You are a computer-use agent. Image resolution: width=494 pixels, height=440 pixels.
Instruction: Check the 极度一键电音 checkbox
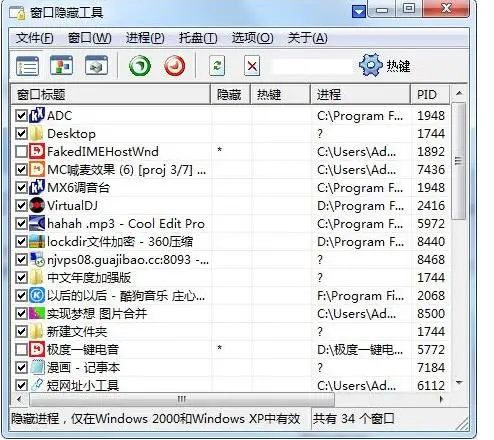pyautogui.click(x=21, y=349)
